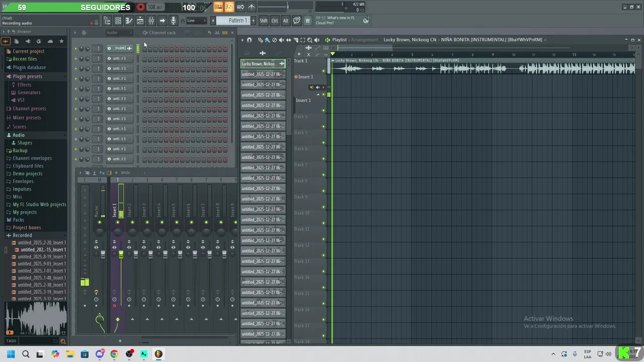Expand Plugin database folder

pos(29,67)
